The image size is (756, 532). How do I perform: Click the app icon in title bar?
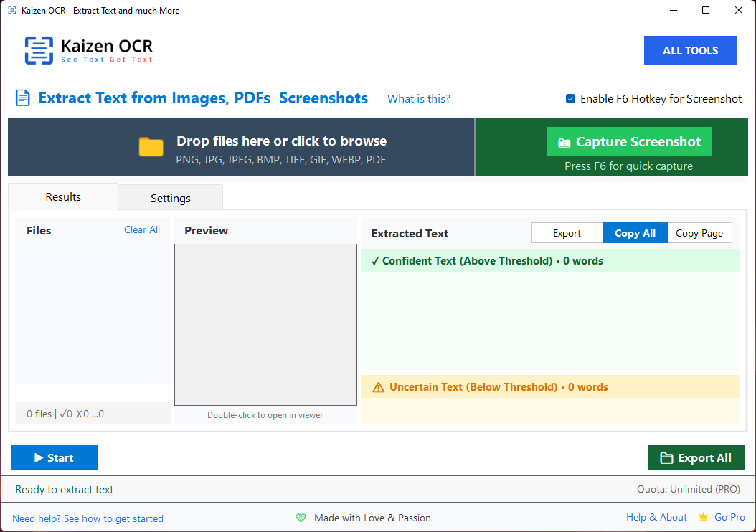click(12, 11)
